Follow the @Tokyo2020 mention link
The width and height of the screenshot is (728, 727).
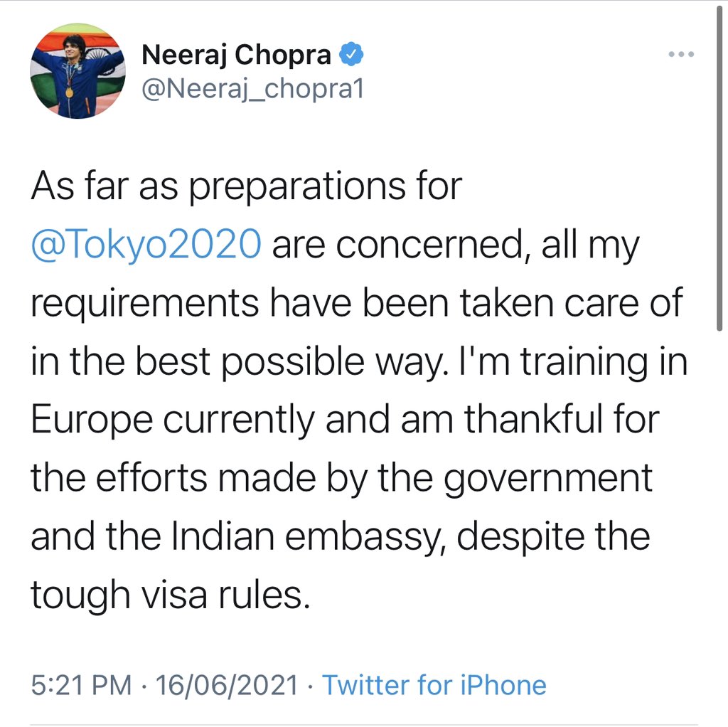pyautogui.click(x=144, y=245)
